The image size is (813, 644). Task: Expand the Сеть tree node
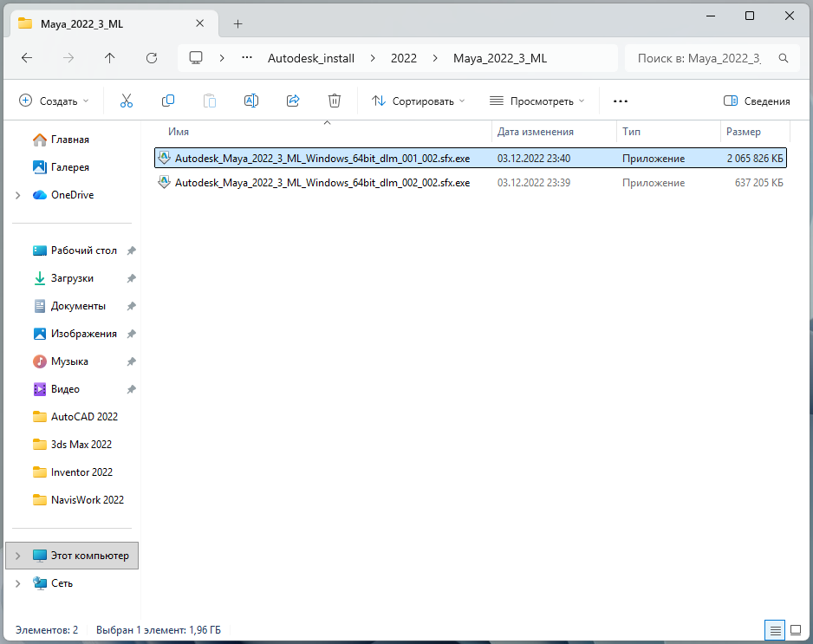tap(18, 583)
